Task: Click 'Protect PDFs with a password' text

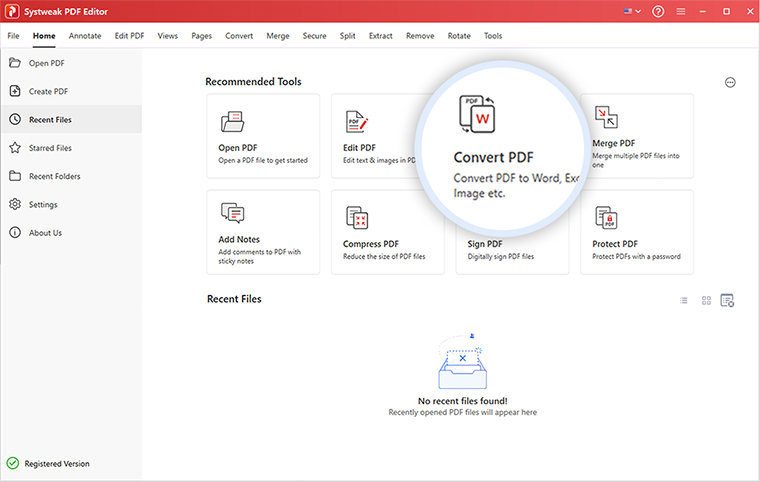Action: tap(636, 257)
